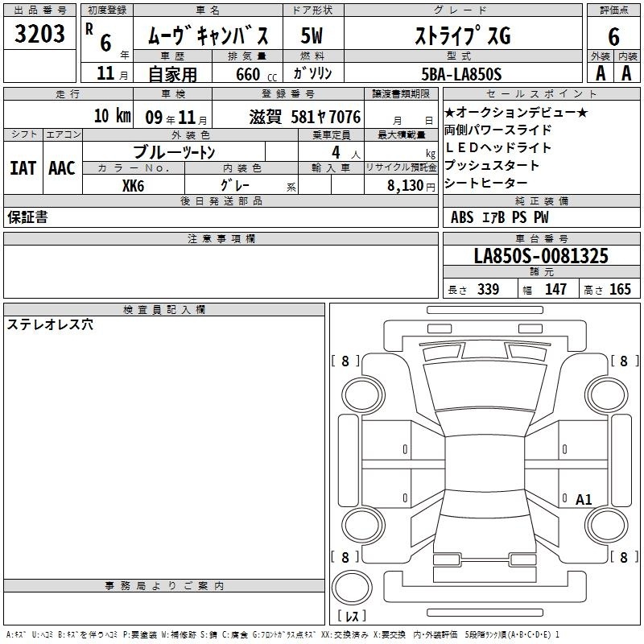Click the 保証書 entry
644x644 pixels.
27,217
